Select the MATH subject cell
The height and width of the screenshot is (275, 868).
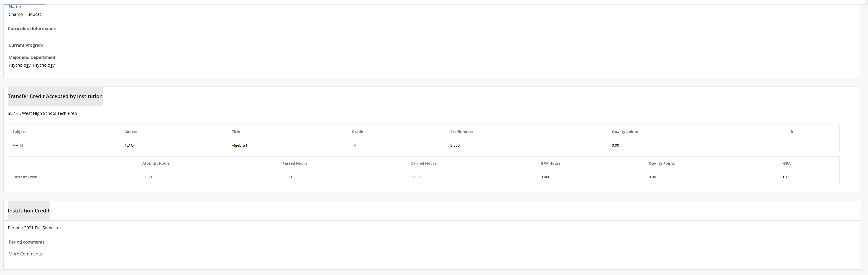(18, 145)
